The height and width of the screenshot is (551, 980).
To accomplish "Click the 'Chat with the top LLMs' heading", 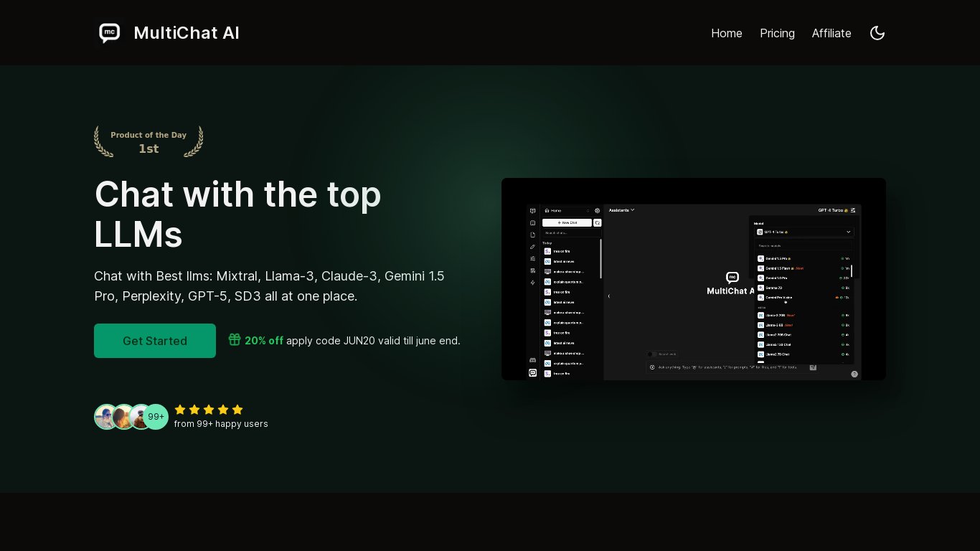I will tap(238, 214).
